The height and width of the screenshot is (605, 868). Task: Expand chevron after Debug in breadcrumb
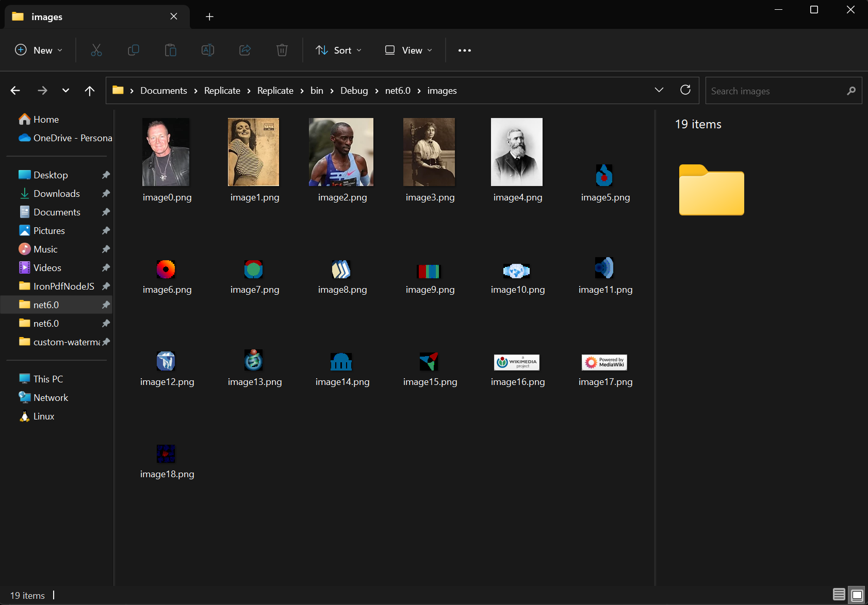coord(377,91)
